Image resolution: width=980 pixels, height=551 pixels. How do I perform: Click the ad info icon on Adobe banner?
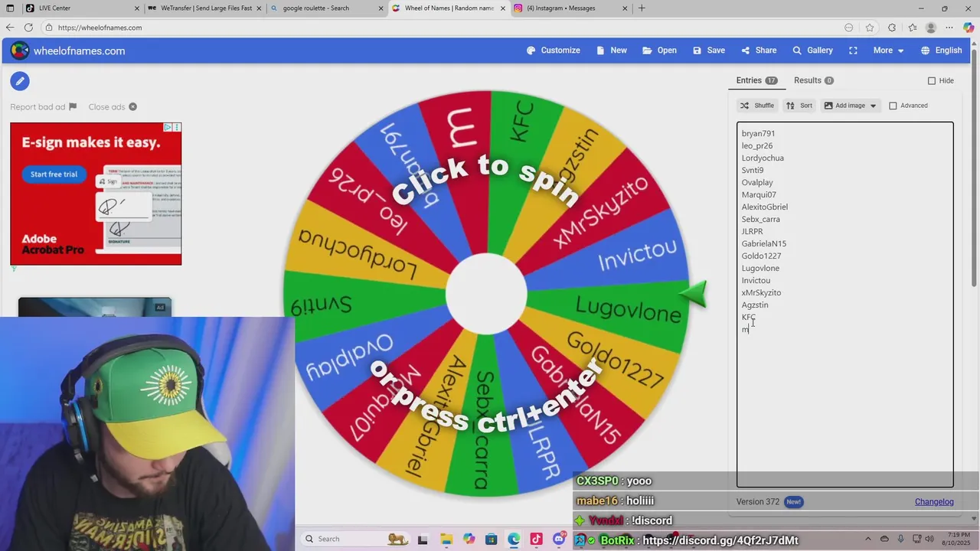pyautogui.click(x=168, y=127)
